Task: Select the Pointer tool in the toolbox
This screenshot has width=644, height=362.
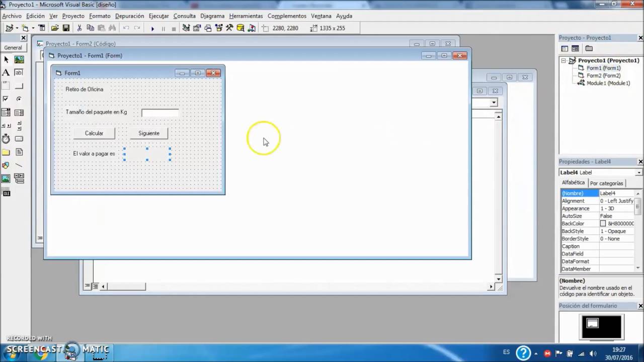Action: 6,59
